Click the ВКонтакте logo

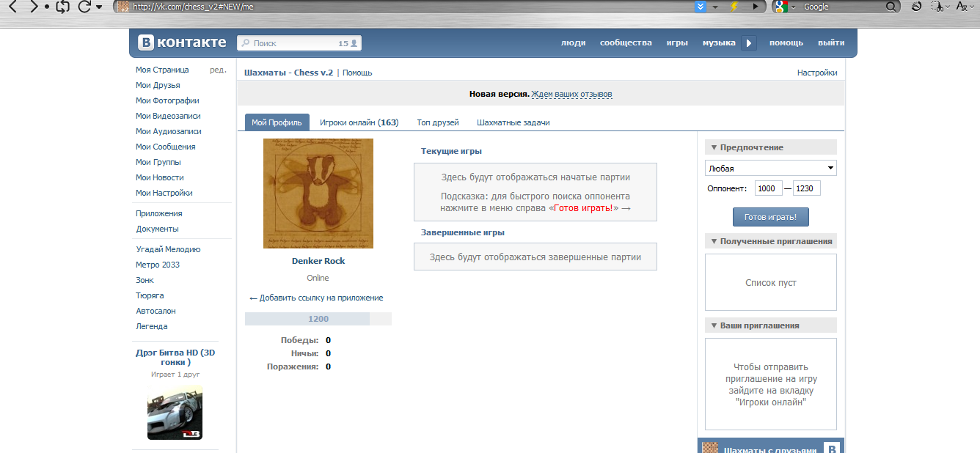coord(183,43)
